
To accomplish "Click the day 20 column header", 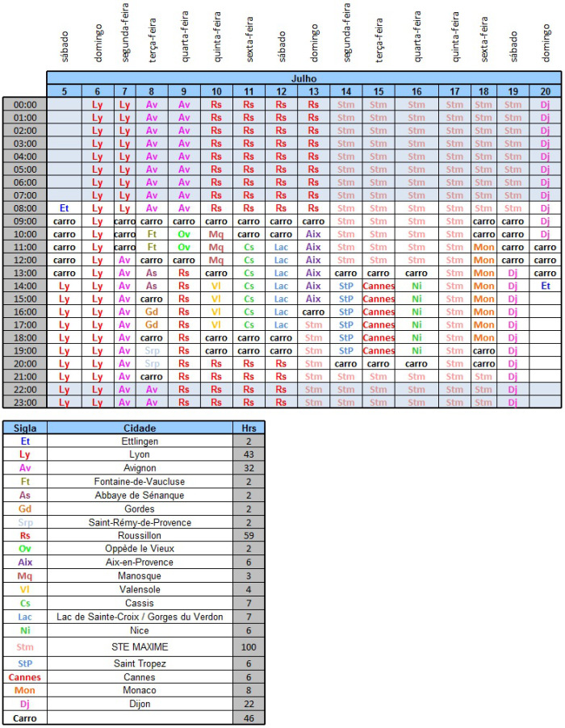I will point(545,91).
